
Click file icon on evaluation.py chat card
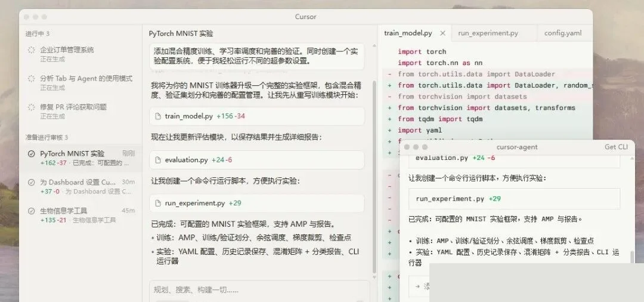pos(157,160)
